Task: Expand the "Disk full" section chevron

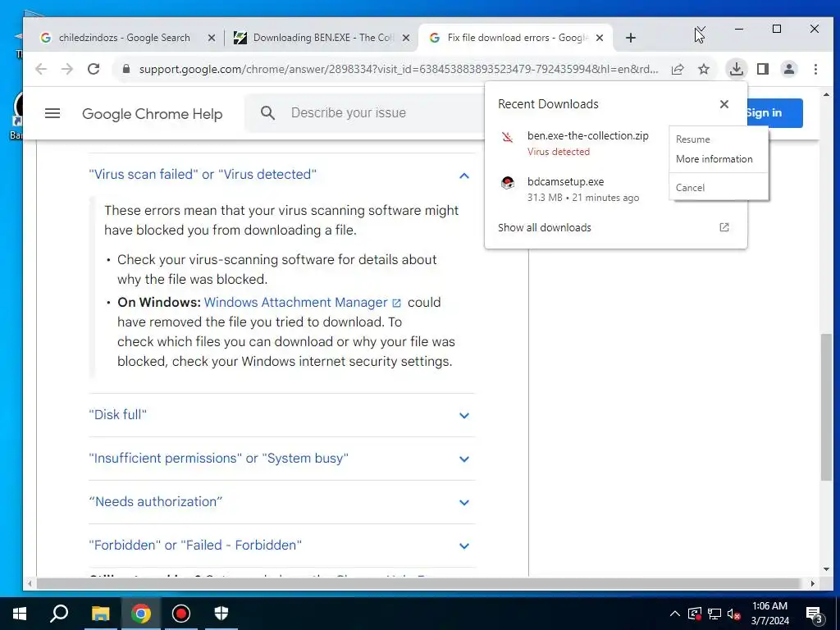Action: [x=464, y=416]
